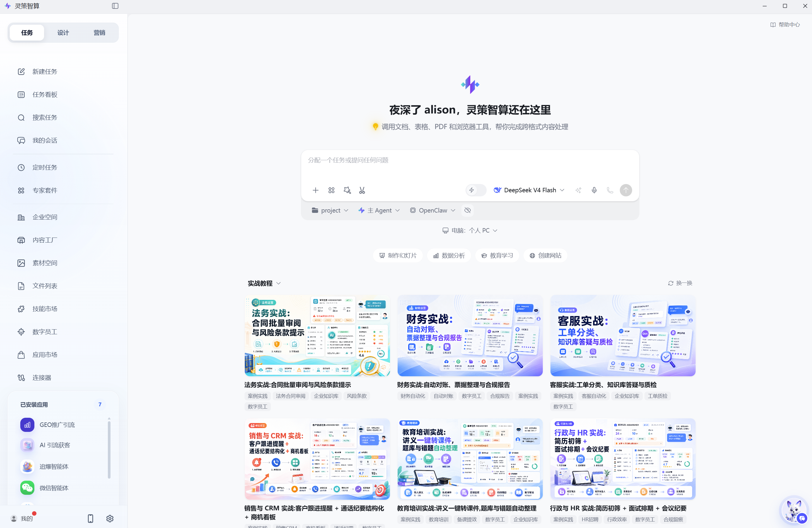Click the 法务合同审阅 tag
Viewport: 812px width, 528px height.
coord(290,396)
